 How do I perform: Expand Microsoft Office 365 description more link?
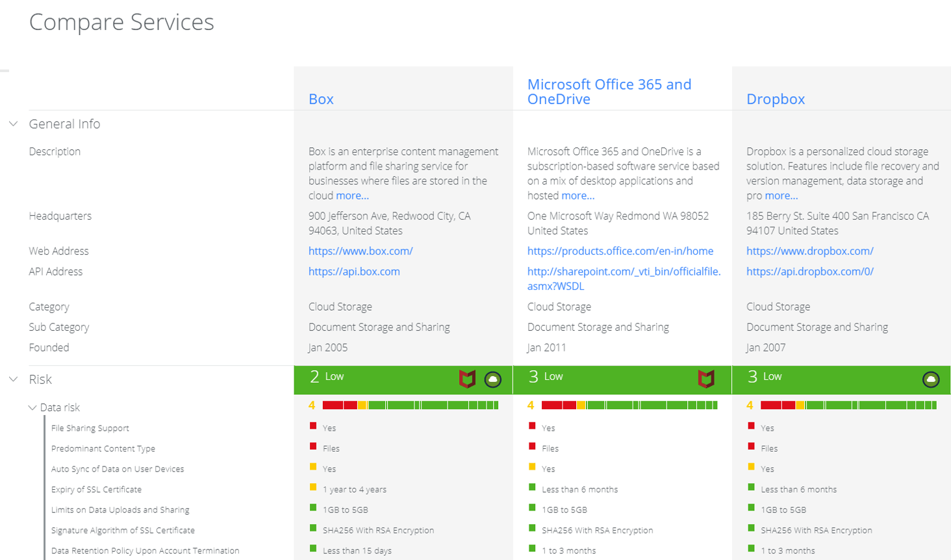(x=577, y=196)
